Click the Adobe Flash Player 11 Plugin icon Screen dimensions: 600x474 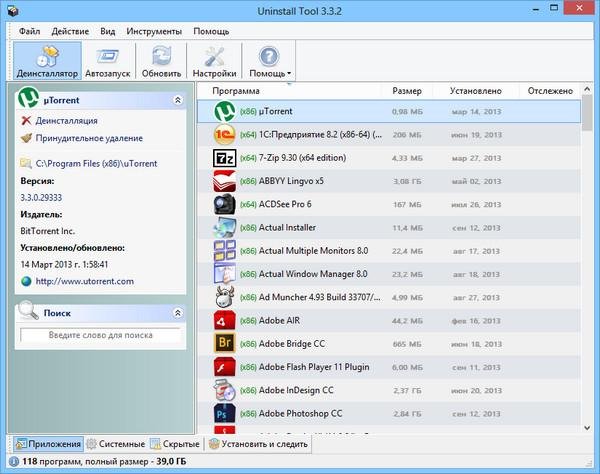(x=225, y=367)
